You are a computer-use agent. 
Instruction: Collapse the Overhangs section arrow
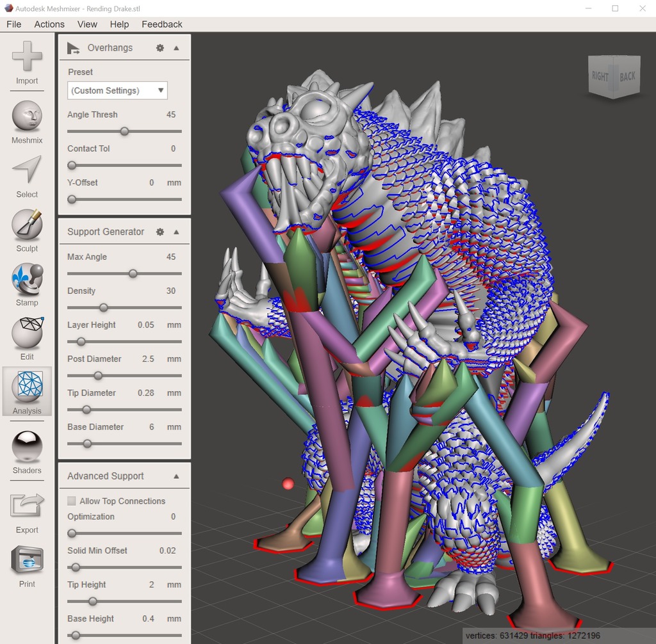pyautogui.click(x=176, y=48)
